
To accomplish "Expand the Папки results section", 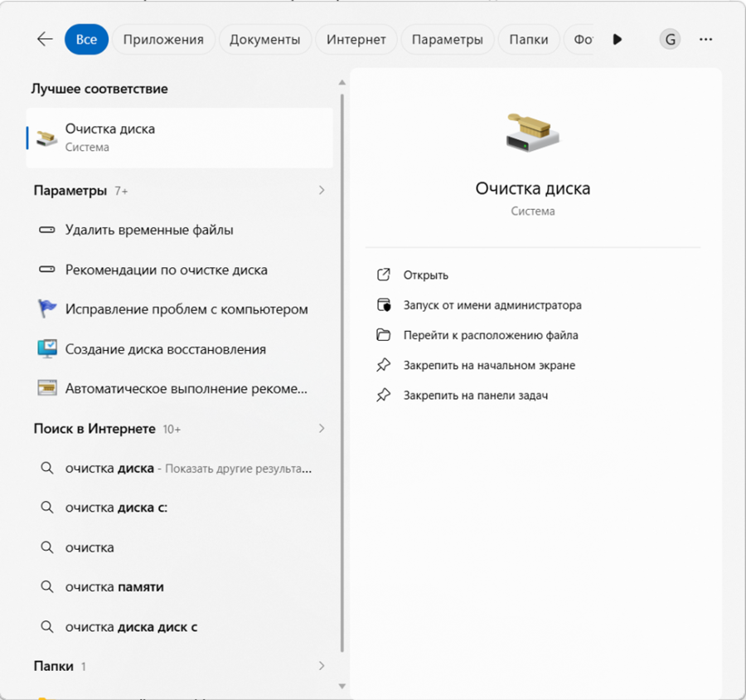I will click(x=322, y=666).
